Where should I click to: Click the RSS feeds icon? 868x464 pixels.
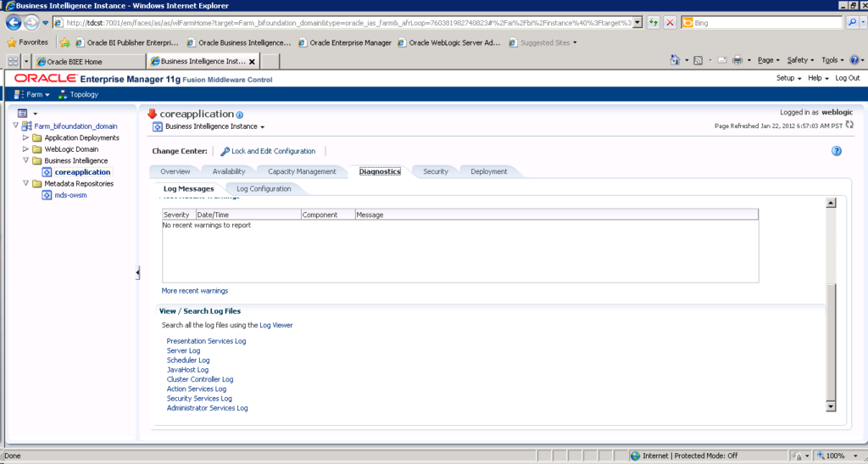coord(698,60)
